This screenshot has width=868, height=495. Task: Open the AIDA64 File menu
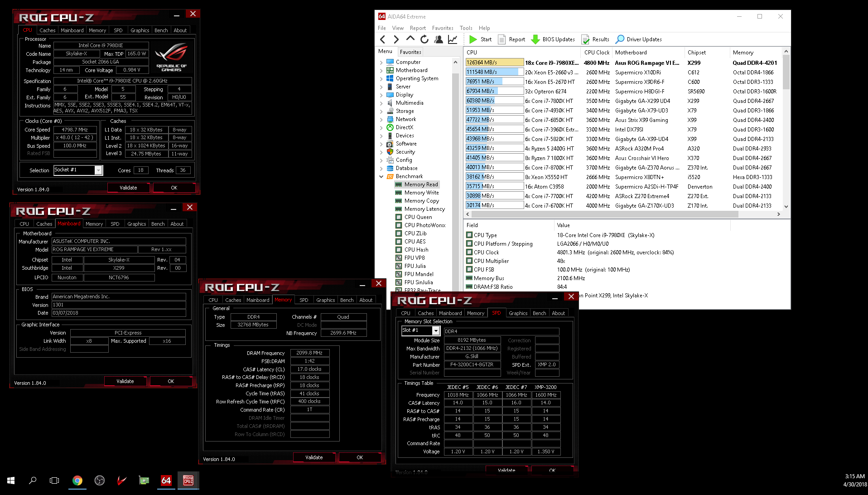[382, 28]
